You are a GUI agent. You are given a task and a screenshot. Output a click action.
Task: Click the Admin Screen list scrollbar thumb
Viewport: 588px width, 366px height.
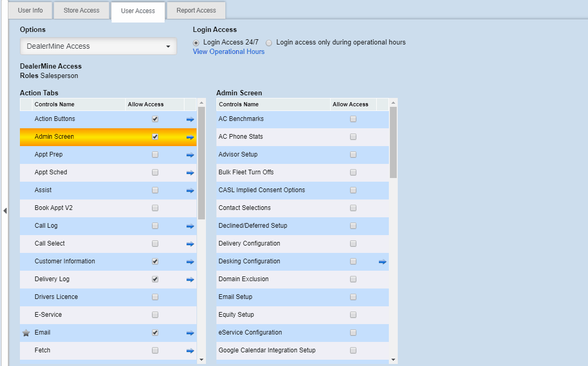(393, 141)
